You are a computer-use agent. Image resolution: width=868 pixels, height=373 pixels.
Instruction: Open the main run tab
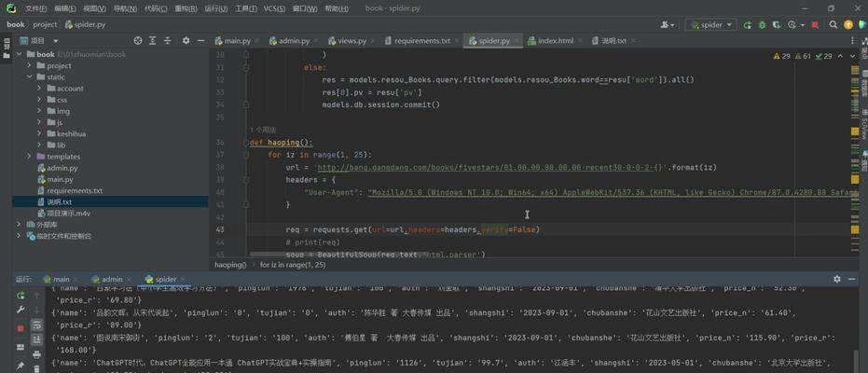pyautogui.click(x=61, y=280)
